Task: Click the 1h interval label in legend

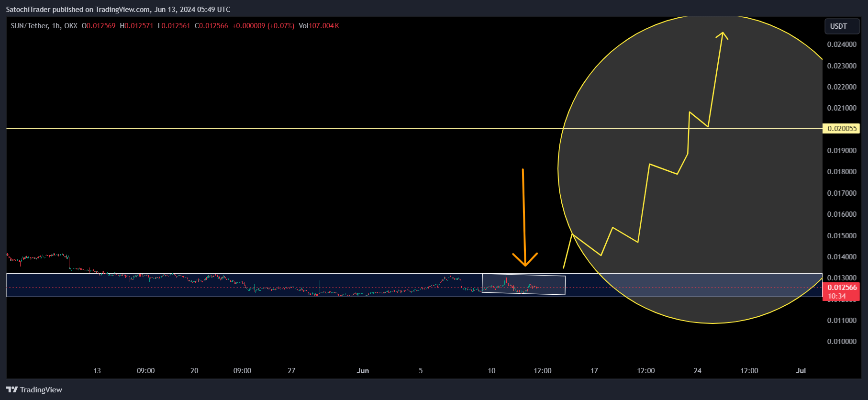Action: 56,26
